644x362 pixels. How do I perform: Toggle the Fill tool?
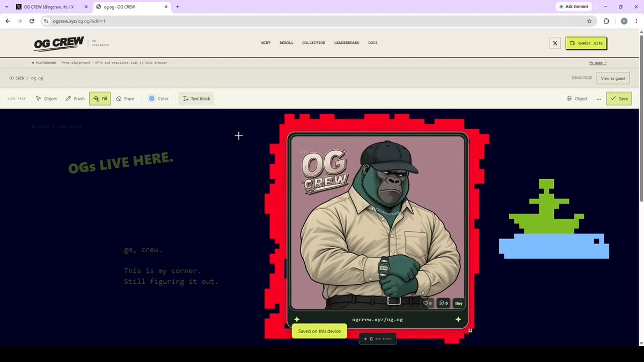[100, 99]
